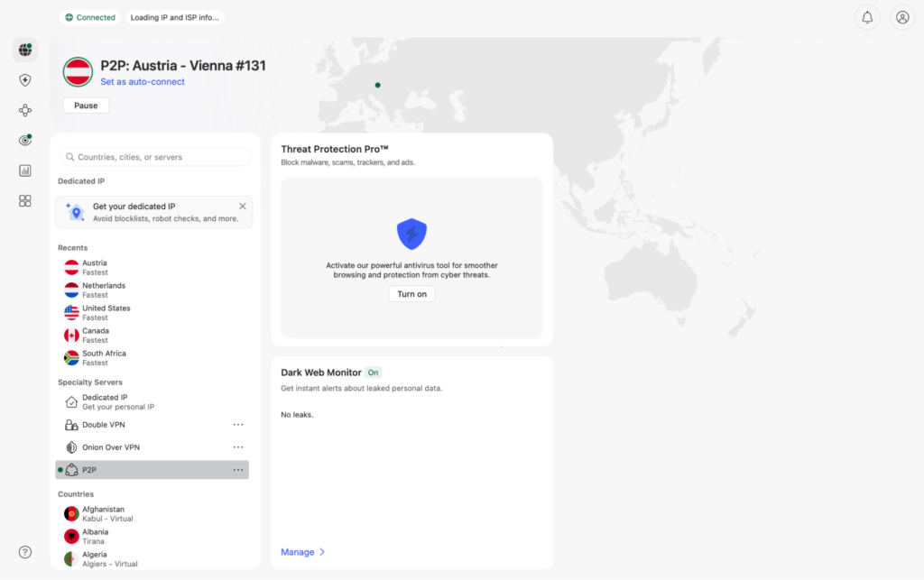The image size is (924, 580).
Task: Select Double VPN specialty server
Action: pyautogui.click(x=152, y=425)
